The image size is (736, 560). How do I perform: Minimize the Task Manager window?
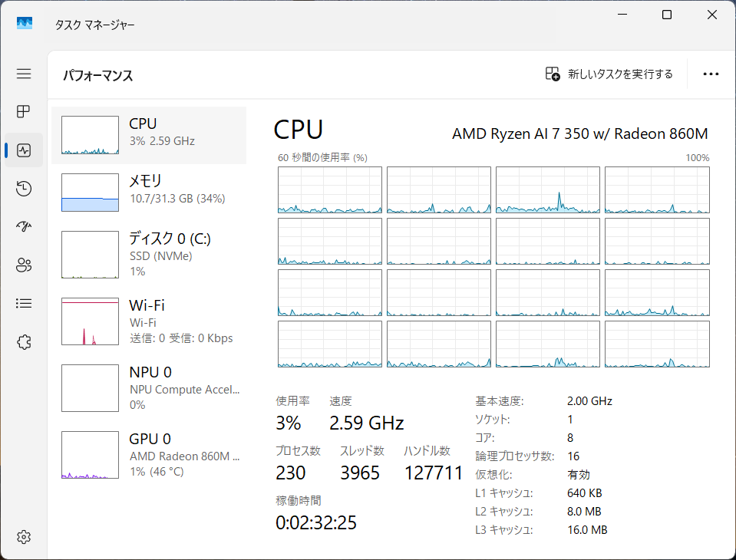(x=622, y=15)
